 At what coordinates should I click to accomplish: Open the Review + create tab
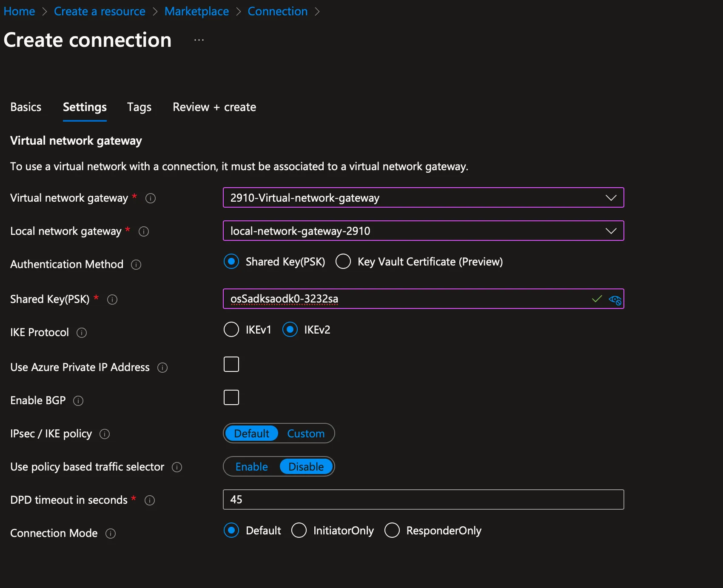pyautogui.click(x=214, y=107)
